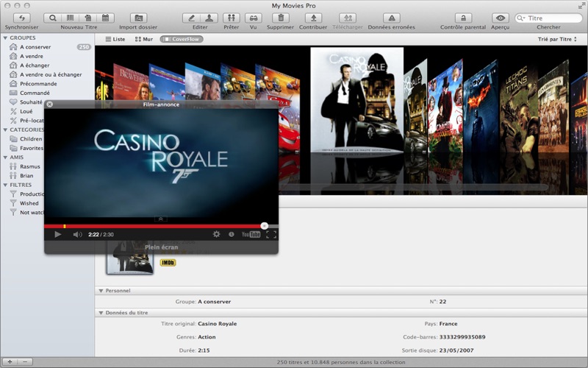Click the pencil Editer icon
The image size is (588, 368).
point(191,18)
